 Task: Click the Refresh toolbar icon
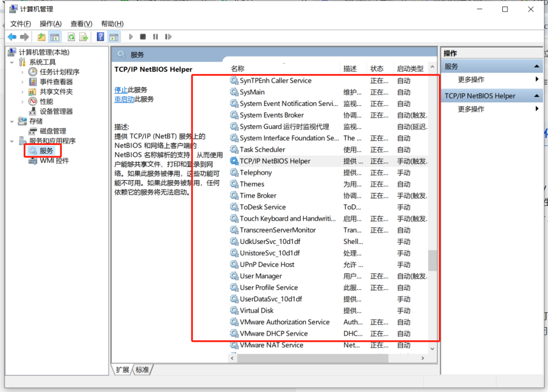tap(72, 37)
